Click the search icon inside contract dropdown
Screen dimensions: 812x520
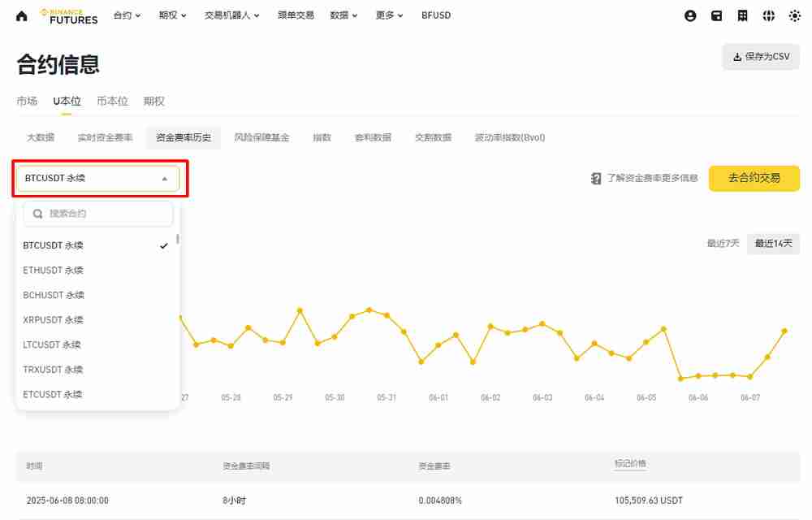[37, 214]
